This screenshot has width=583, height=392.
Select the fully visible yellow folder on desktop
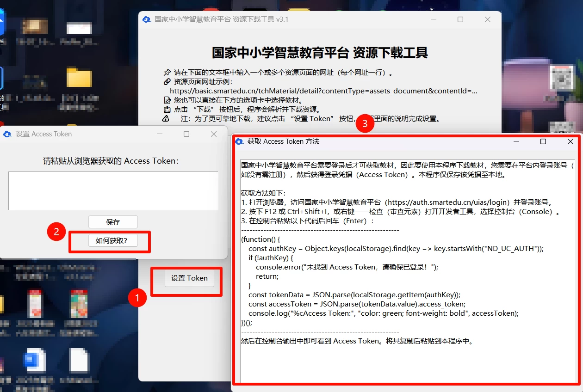point(80,77)
